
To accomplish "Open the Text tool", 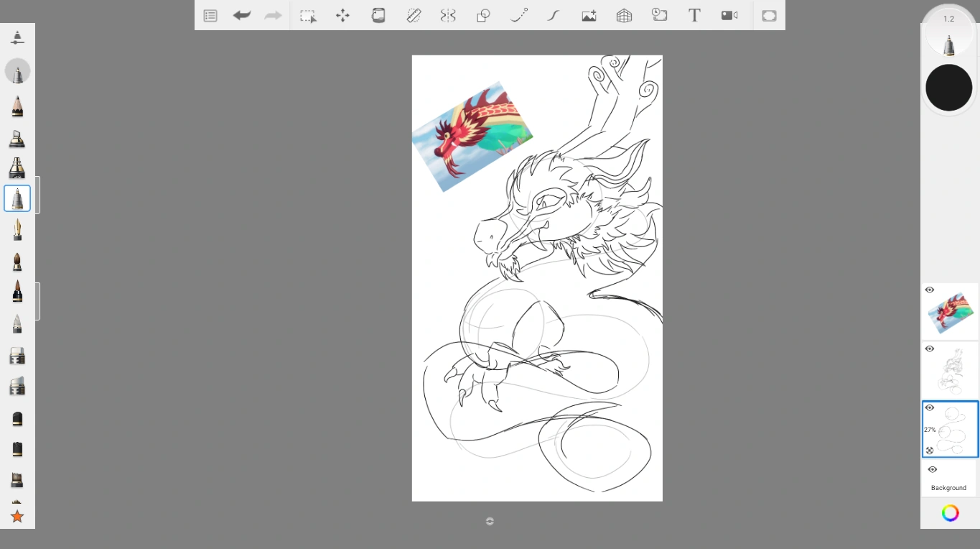I will [694, 15].
